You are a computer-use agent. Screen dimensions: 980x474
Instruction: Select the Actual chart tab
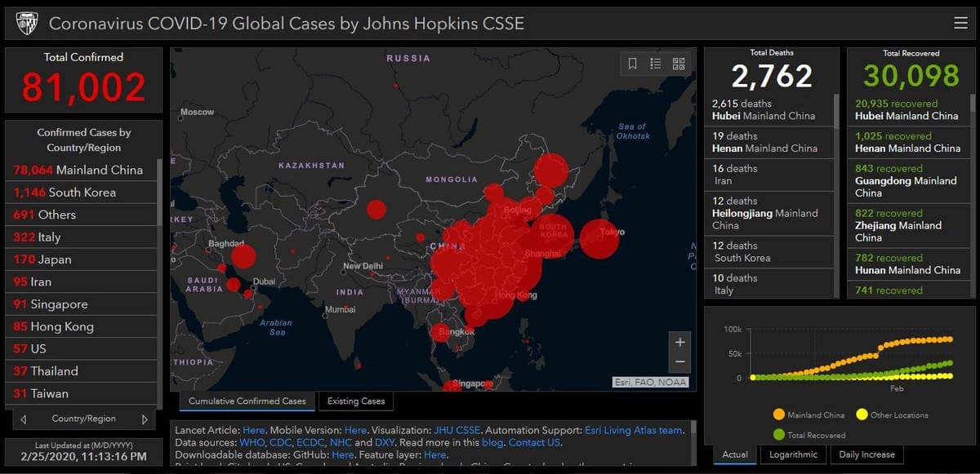click(735, 454)
